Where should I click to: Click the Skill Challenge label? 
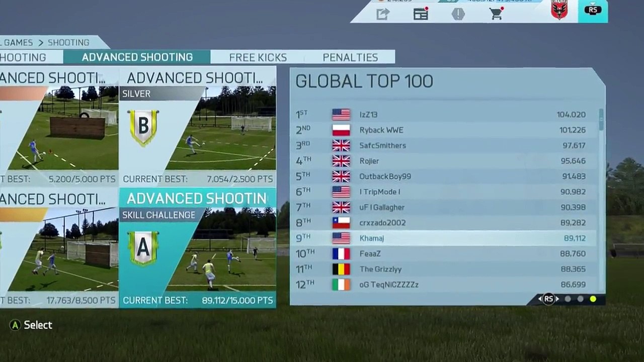pos(158,215)
